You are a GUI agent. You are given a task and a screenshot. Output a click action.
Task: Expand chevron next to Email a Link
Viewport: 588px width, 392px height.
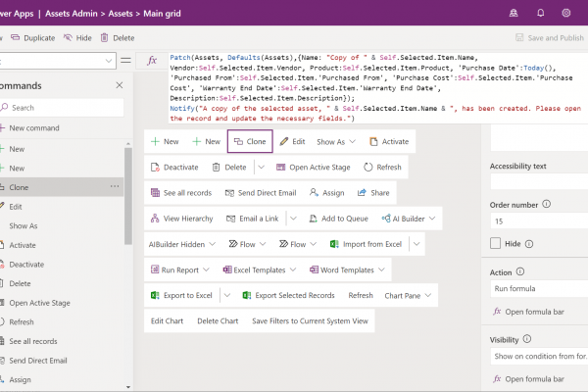click(x=293, y=219)
